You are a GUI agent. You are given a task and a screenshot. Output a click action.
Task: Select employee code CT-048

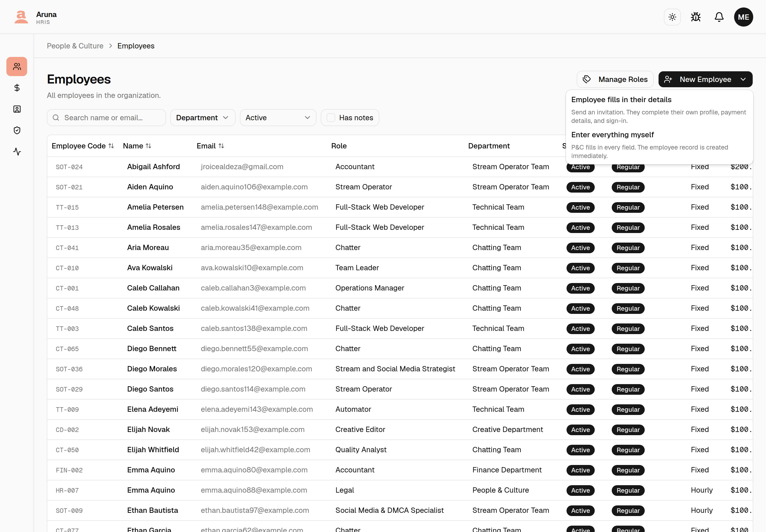tap(67, 309)
